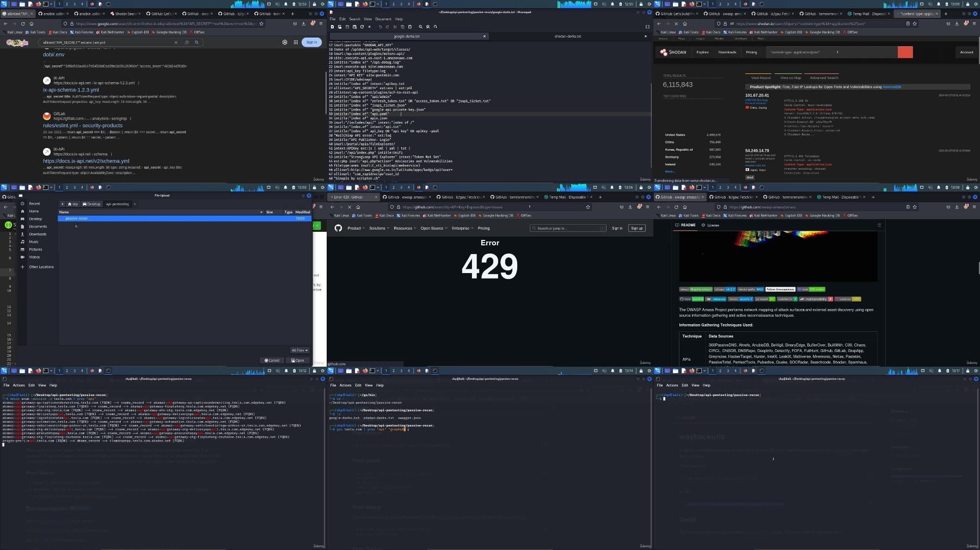Open Firefox hamburger menu in Google results window

tap(321, 24)
